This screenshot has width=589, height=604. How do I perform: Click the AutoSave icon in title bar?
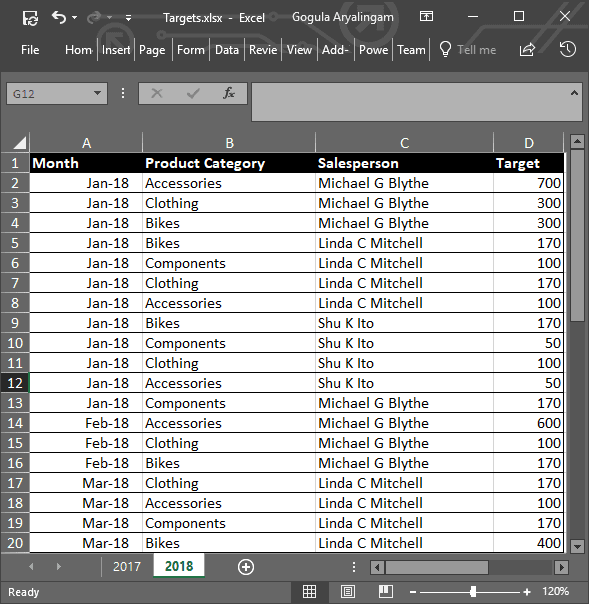[30, 18]
